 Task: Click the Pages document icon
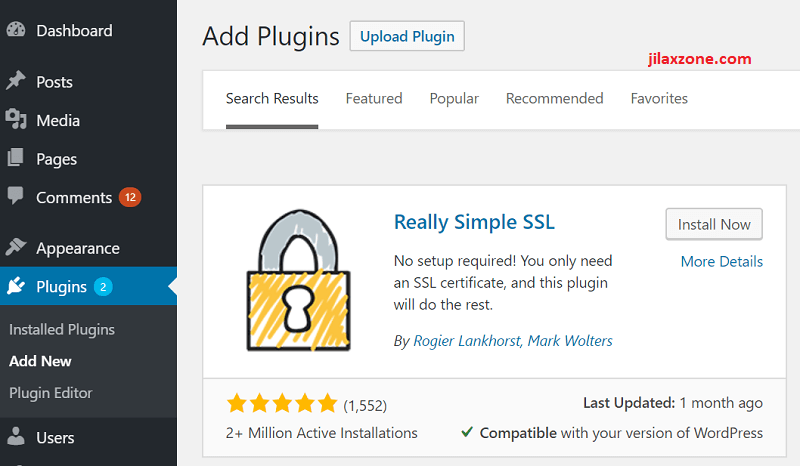pos(16,158)
